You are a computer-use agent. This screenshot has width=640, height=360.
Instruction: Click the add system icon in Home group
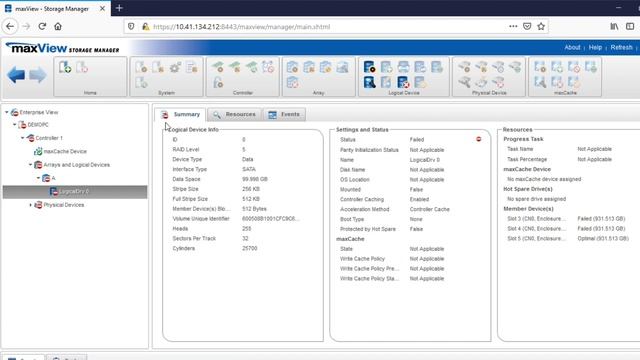tap(65, 67)
